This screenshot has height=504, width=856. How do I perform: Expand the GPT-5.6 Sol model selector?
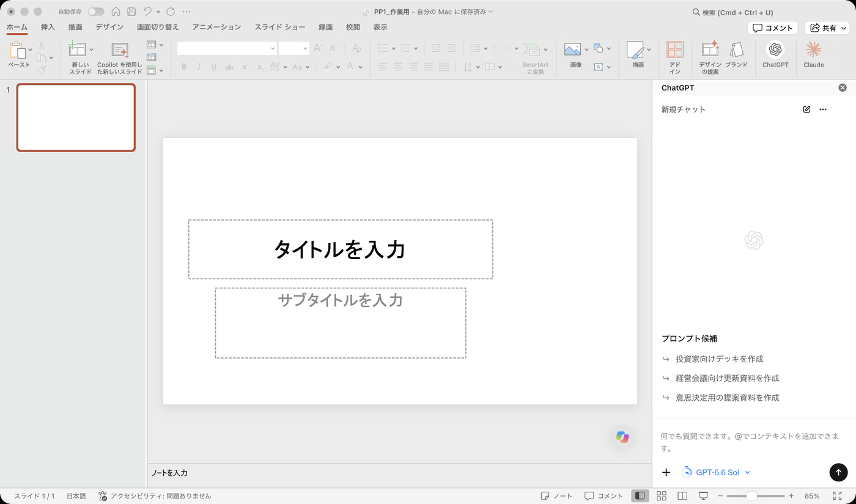[716, 472]
